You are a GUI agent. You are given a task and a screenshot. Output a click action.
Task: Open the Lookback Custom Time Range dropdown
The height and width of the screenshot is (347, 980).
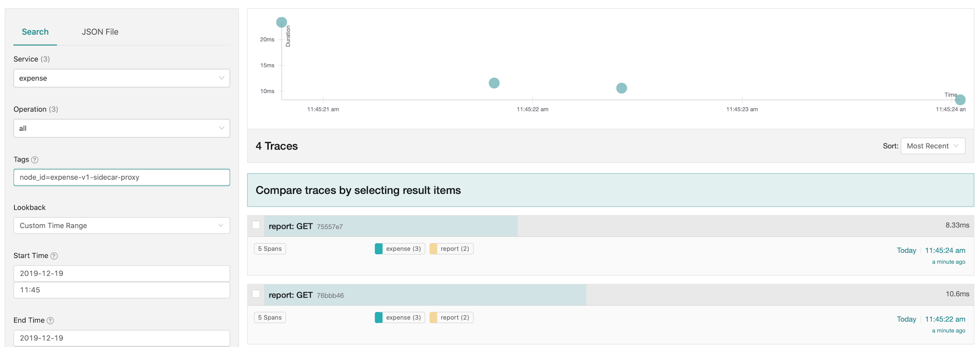122,226
